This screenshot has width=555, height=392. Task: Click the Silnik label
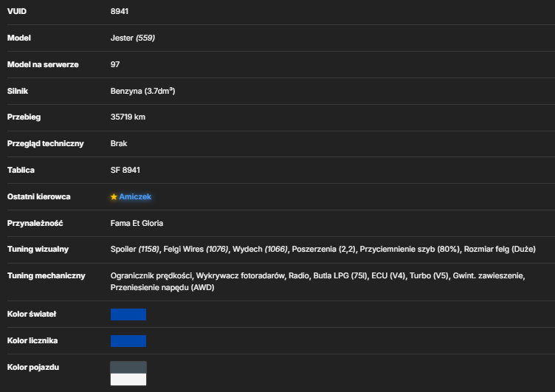click(18, 91)
